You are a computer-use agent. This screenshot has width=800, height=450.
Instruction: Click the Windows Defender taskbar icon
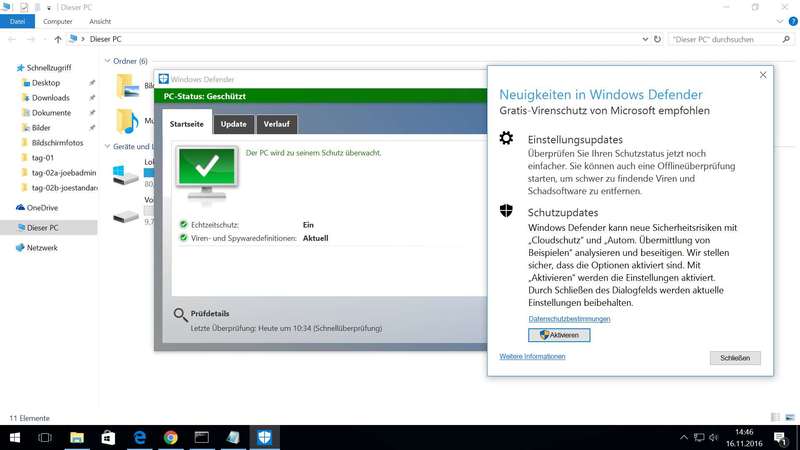264,438
